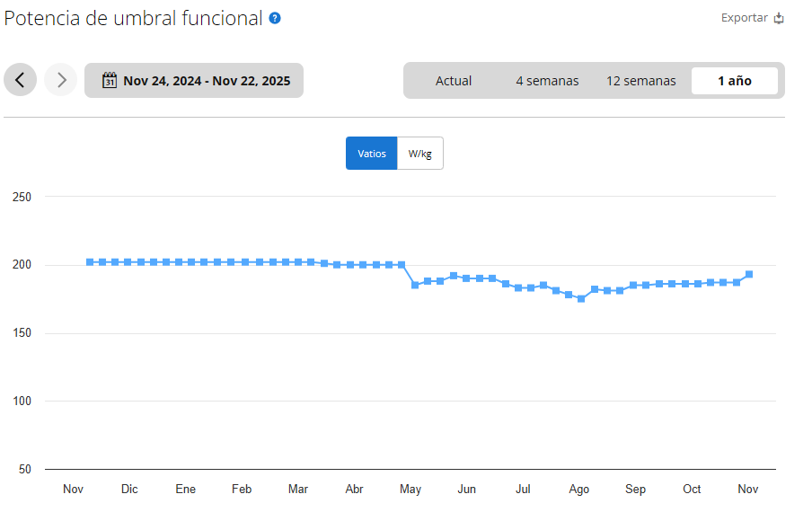Click the last data point on chart
This screenshot has height=512, width=812.
tap(749, 274)
